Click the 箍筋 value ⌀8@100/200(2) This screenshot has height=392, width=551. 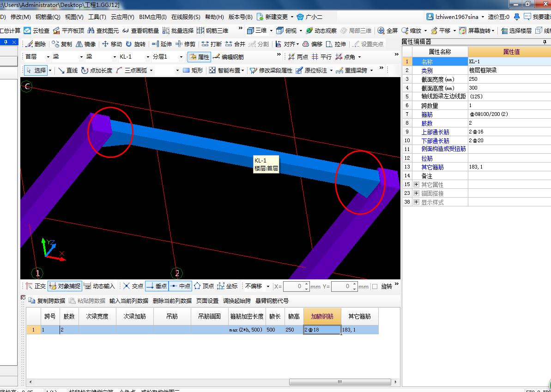[509, 114]
